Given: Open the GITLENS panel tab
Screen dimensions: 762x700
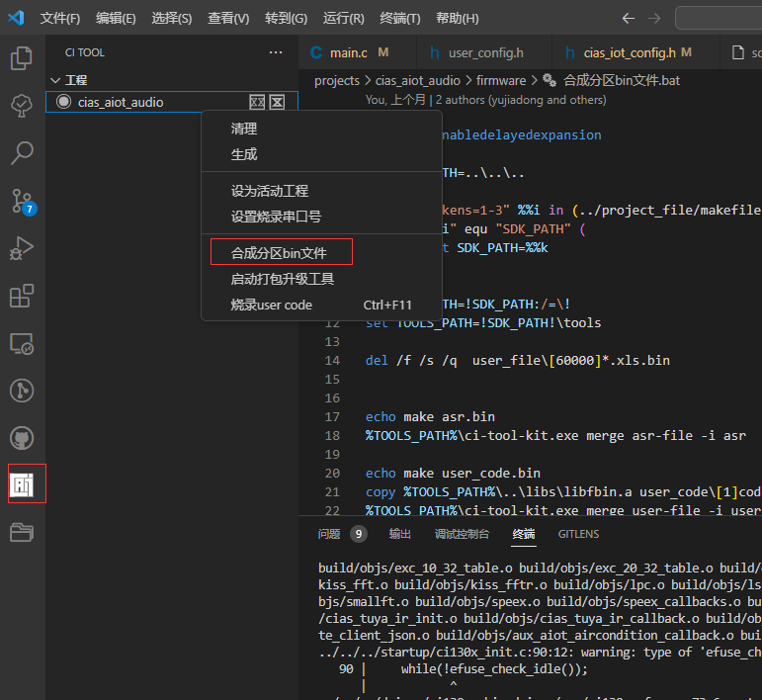Looking at the screenshot, I should tap(578, 534).
